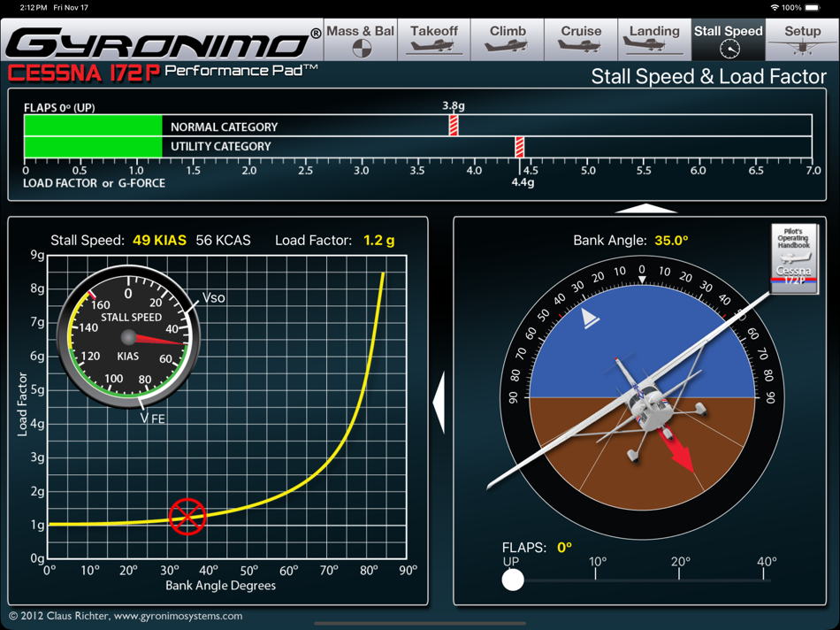Move the flaps slider knob at UP
This screenshot has height=630, width=840.
[513, 580]
